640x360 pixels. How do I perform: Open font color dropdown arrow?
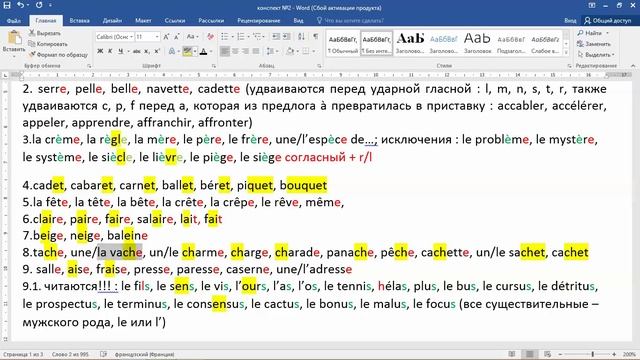tap(211, 51)
